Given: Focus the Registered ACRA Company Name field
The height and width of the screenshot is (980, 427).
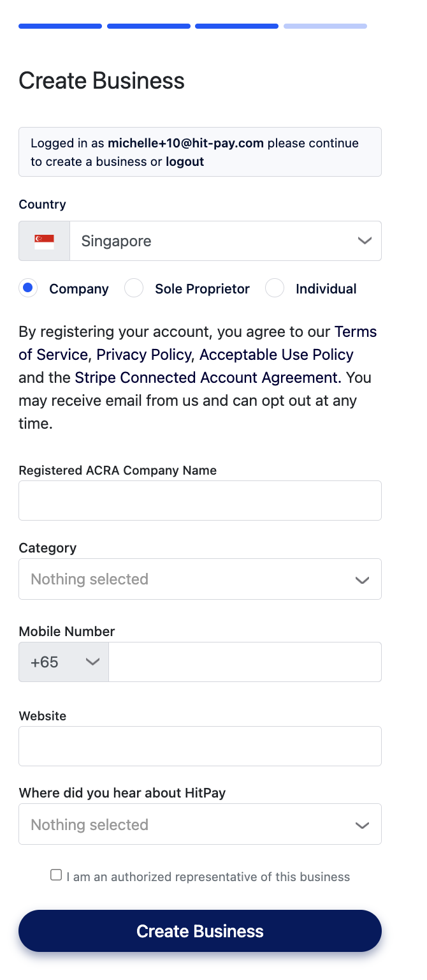Looking at the screenshot, I should 200,501.
